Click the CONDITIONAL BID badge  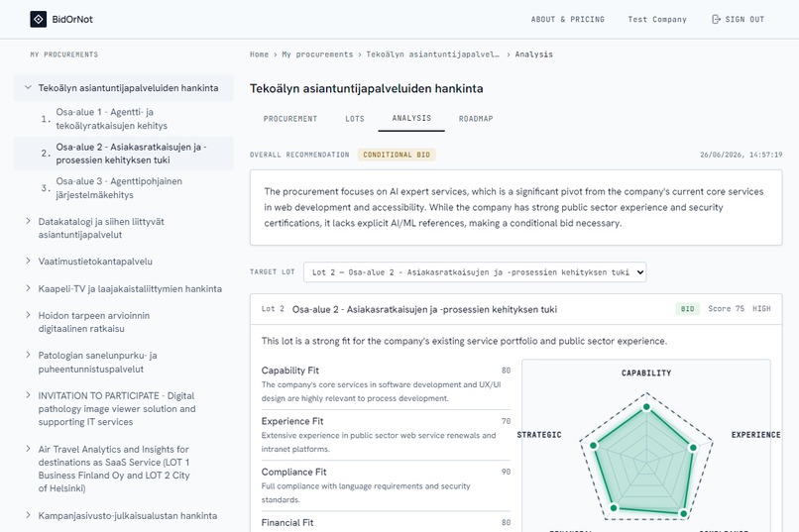tap(397, 155)
